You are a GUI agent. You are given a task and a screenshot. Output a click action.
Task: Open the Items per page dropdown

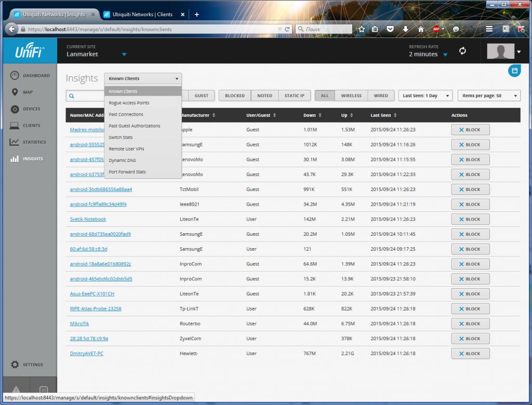click(488, 96)
